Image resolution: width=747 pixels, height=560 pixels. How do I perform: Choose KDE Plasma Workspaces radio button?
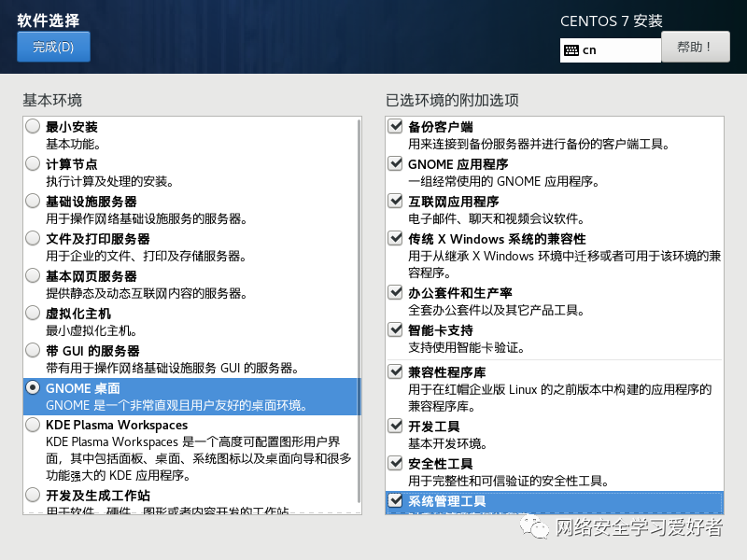(33, 425)
